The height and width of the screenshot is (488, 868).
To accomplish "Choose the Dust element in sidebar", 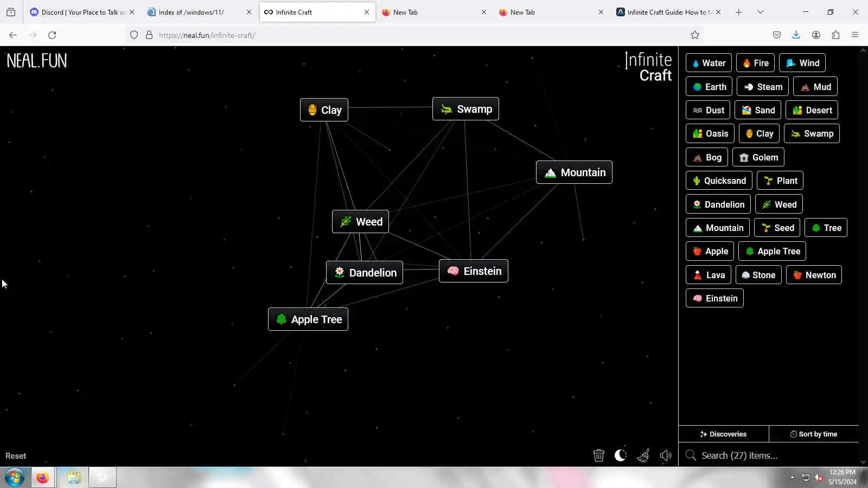I will click(708, 110).
